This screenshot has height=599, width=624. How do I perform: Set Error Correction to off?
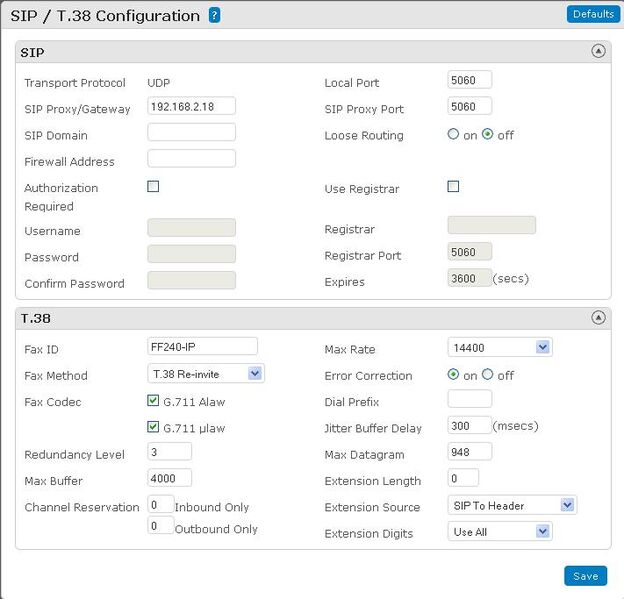tap(488, 375)
